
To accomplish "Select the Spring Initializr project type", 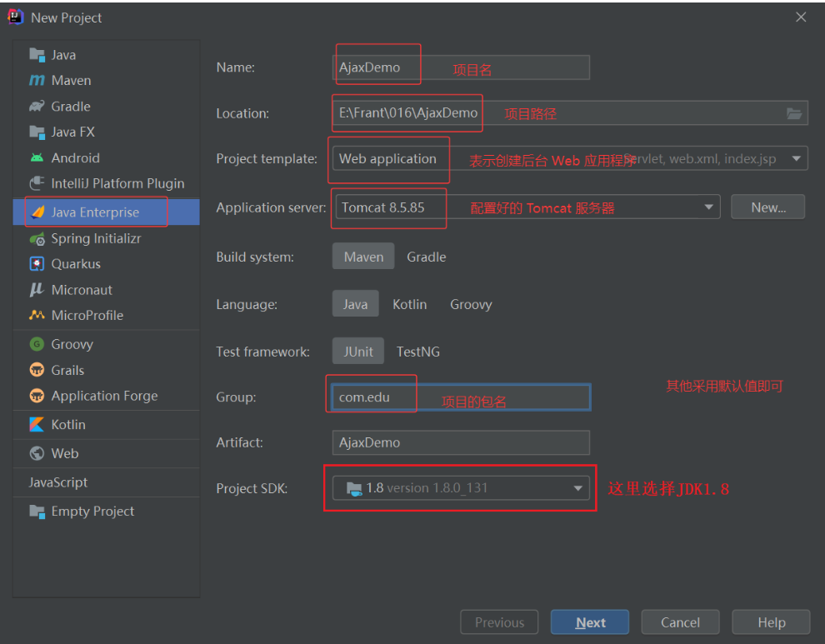I will [x=107, y=239].
